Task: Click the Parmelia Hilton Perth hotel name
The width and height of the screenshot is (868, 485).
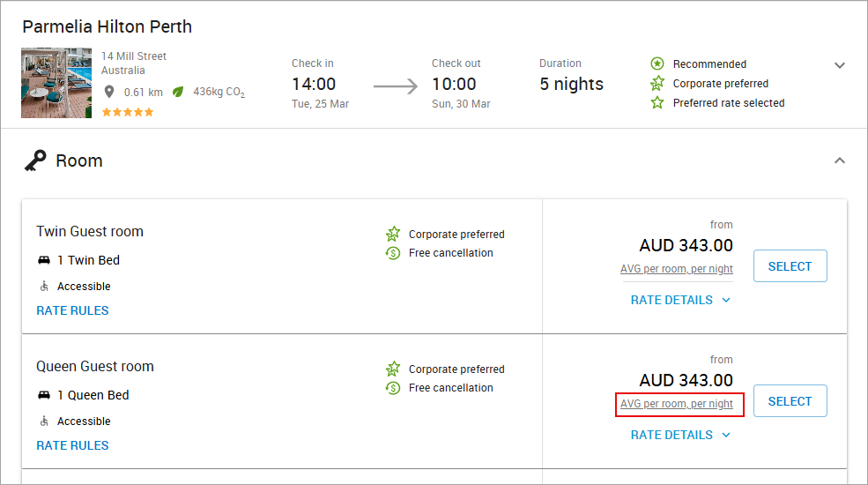Action: coord(107,26)
